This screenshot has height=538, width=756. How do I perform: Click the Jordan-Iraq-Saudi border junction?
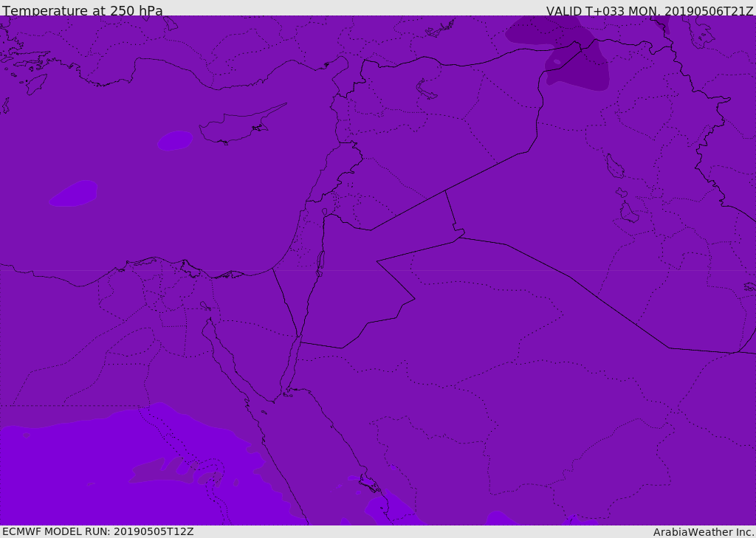coord(459,237)
